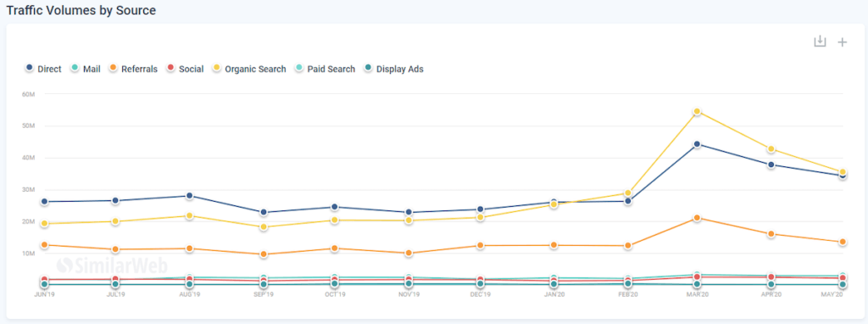Toggle the Organic Search legend entry
Viewport: 868px width, 324px height.
tap(249, 69)
